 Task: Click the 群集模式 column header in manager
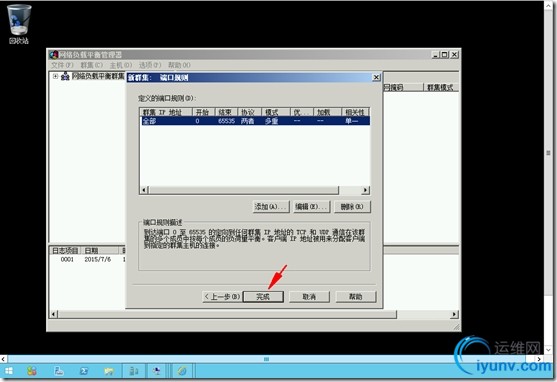440,87
